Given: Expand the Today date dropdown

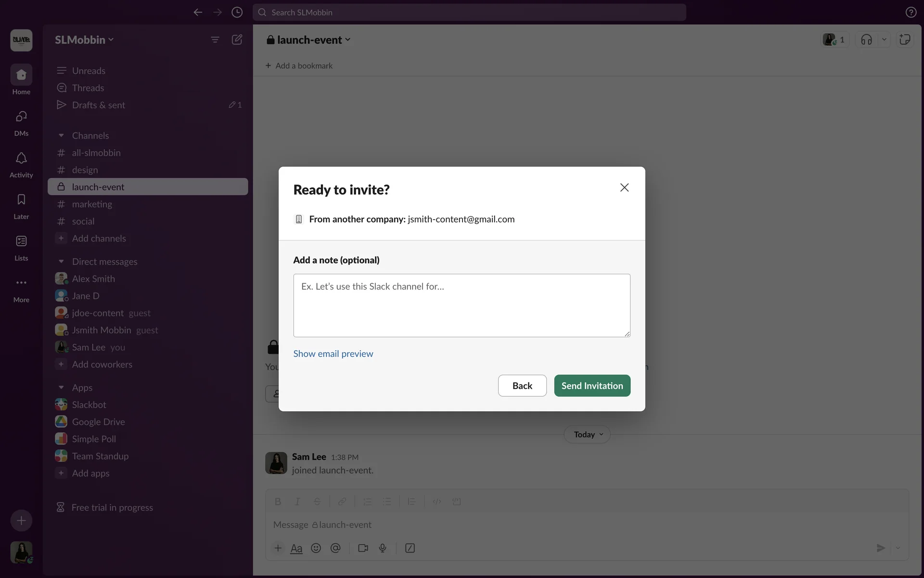Looking at the screenshot, I should click(587, 434).
